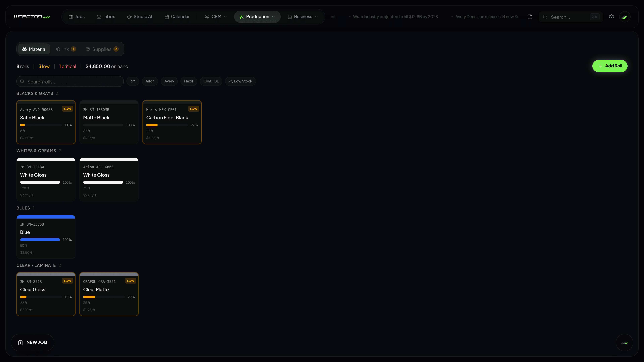Click the Satin Black stock progress bar
644x362 pixels.
41,125
